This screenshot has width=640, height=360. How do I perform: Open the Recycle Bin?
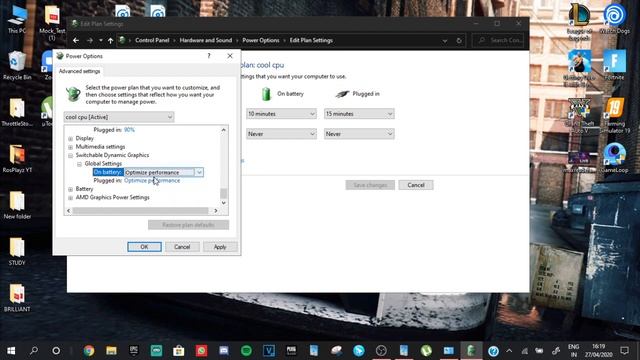click(17, 65)
